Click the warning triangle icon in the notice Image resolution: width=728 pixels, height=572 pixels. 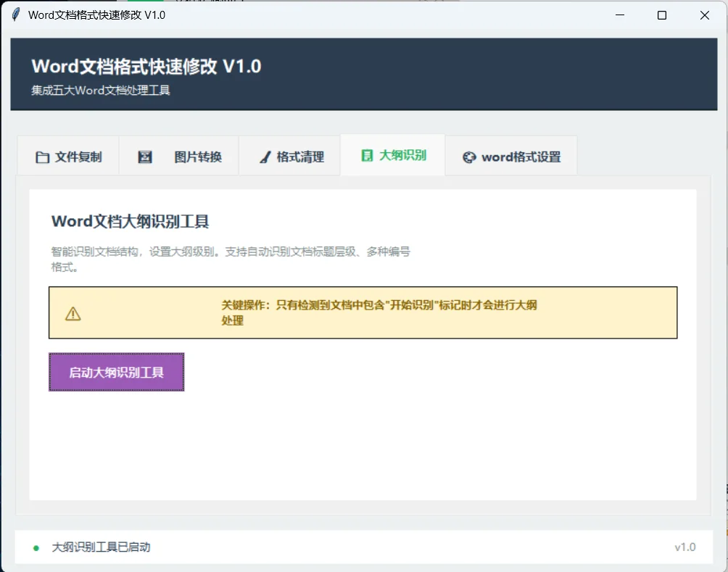click(70, 312)
